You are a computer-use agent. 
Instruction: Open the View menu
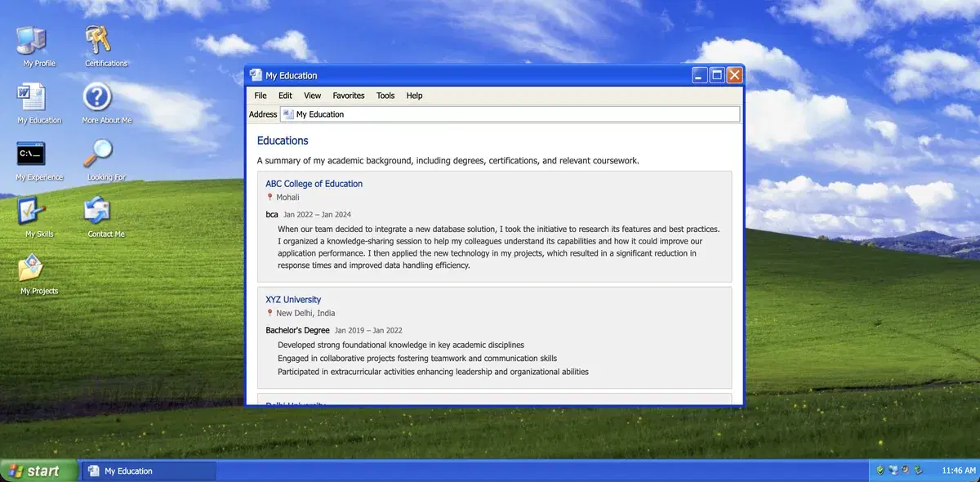pyautogui.click(x=312, y=96)
